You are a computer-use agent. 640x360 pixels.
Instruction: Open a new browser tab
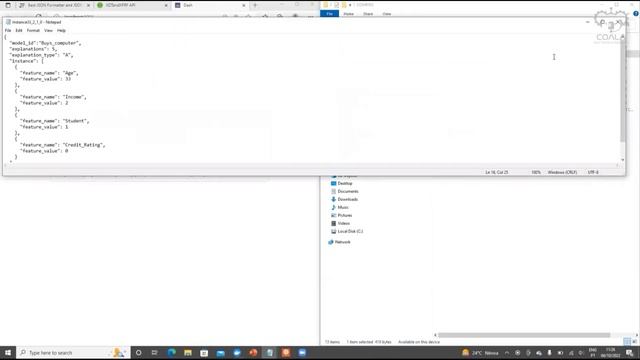255,5
